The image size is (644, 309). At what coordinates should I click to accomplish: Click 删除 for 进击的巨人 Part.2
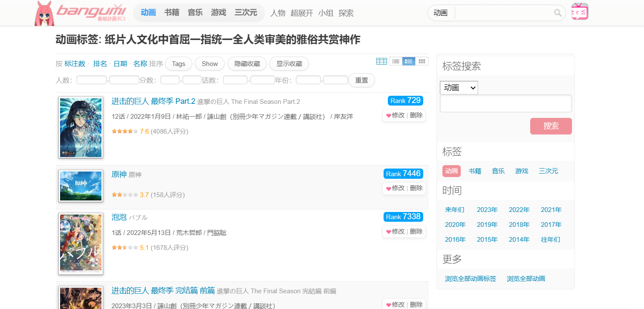416,115
